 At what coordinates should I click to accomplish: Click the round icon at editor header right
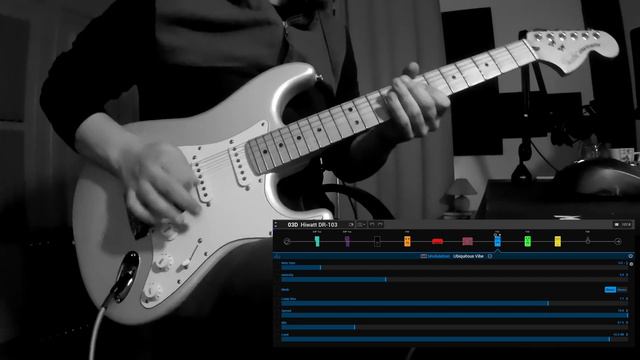pyautogui.click(x=631, y=256)
